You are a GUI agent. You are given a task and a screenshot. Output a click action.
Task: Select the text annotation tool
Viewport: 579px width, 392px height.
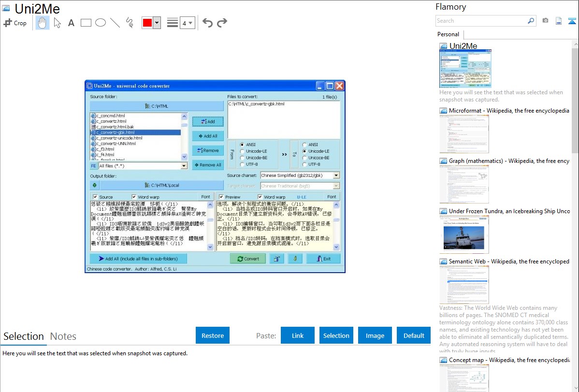[71, 23]
